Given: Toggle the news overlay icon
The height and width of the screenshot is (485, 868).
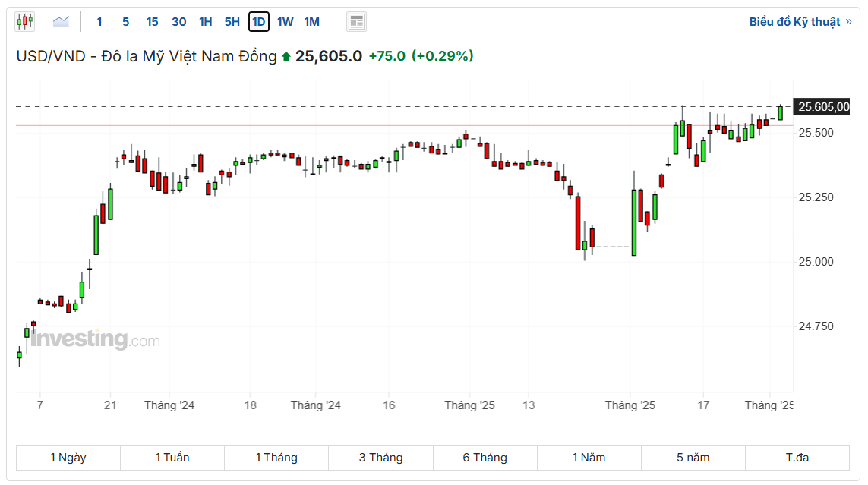Looking at the screenshot, I should point(356,21).
